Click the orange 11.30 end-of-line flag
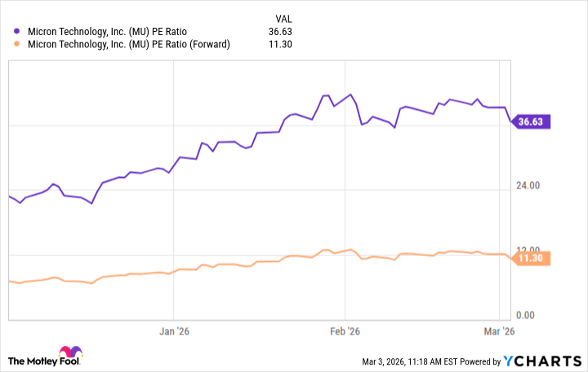Viewport: 588px width, 372px height. [531, 258]
